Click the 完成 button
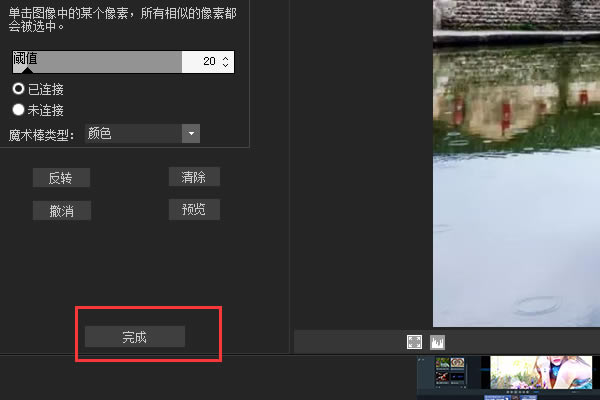Viewport: 600px width, 400px height. point(135,337)
